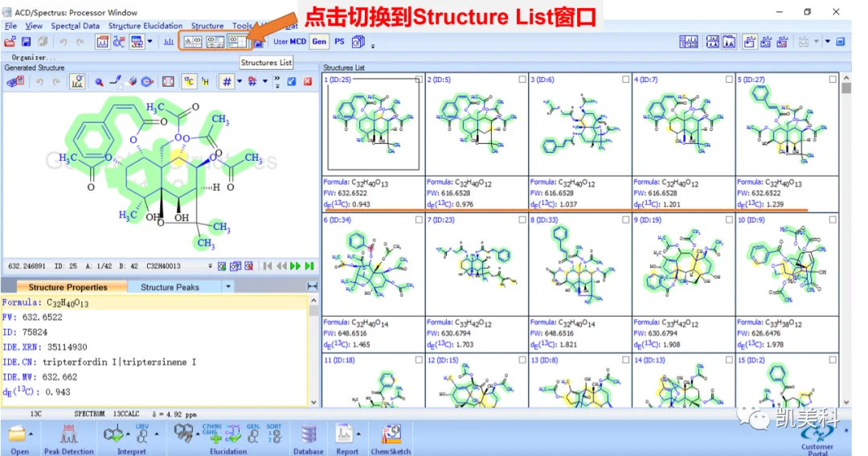Expand the status bar options arrow after C32H40O13
This screenshot has width=868, height=456.
pyautogui.click(x=210, y=266)
